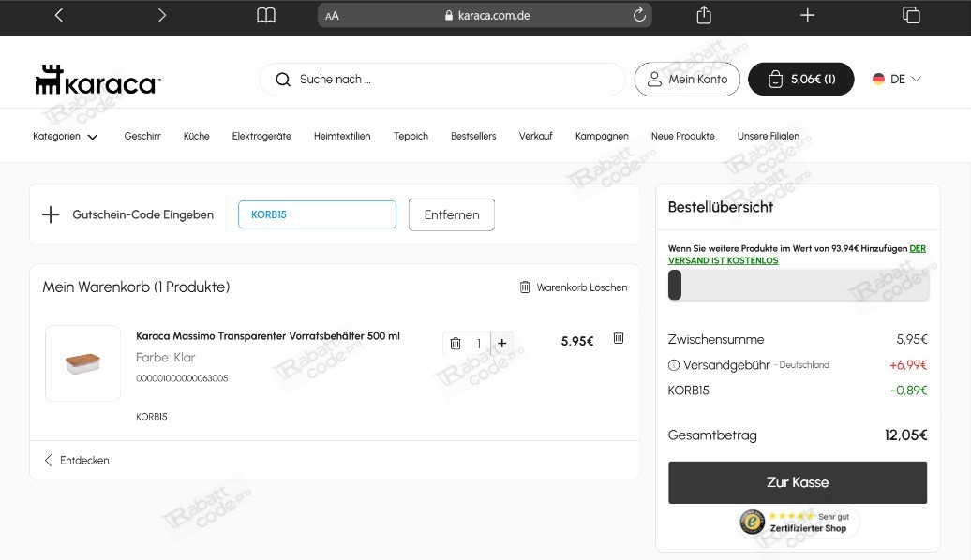Click the search magnifier icon
The height and width of the screenshot is (560, 971).
tap(283, 80)
